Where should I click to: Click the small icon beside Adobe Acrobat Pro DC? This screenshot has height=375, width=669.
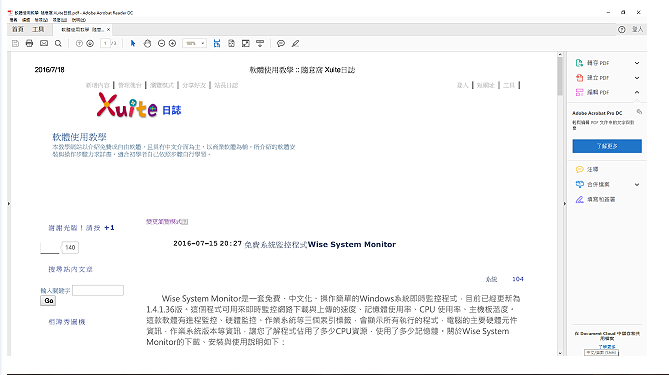[639, 112]
